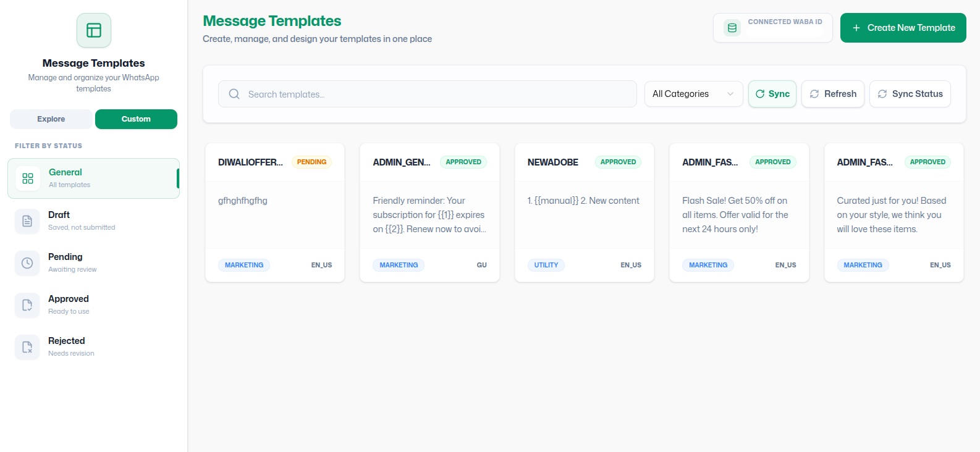This screenshot has height=452, width=980.
Task: Click the Refresh button
Action: coord(833,94)
